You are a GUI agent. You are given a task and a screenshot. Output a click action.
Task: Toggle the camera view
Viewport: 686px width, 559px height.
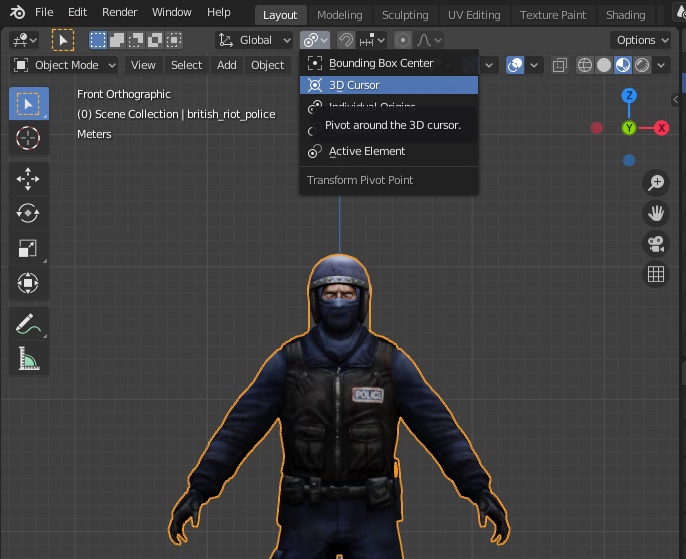[x=656, y=244]
